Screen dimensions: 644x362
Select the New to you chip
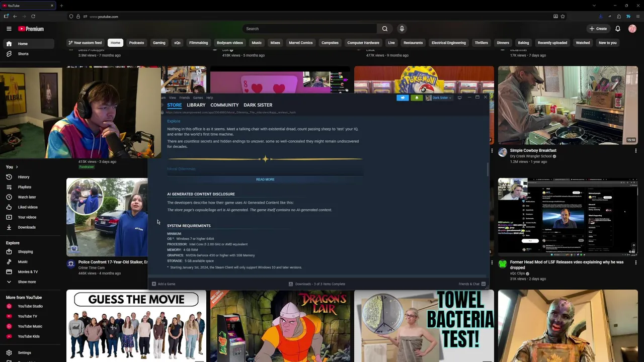[607, 43]
